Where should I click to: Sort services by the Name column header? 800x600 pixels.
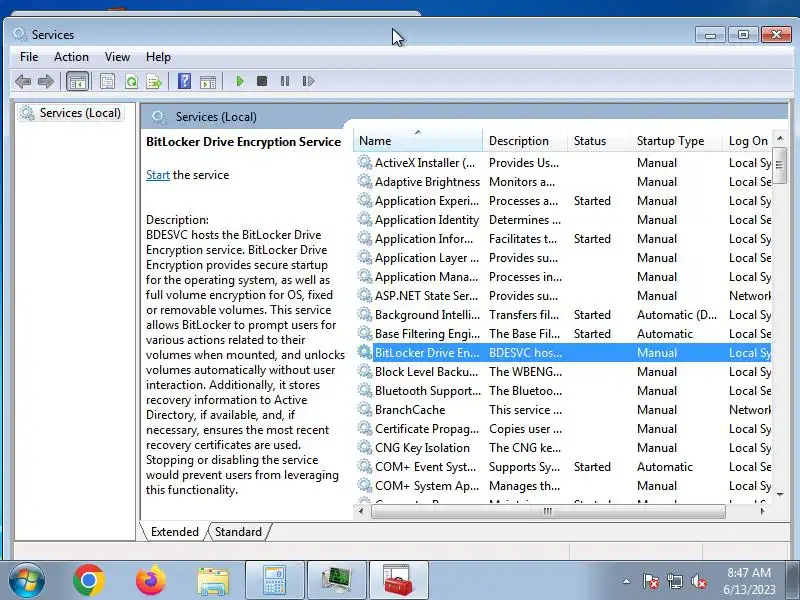tap(417, 141)
